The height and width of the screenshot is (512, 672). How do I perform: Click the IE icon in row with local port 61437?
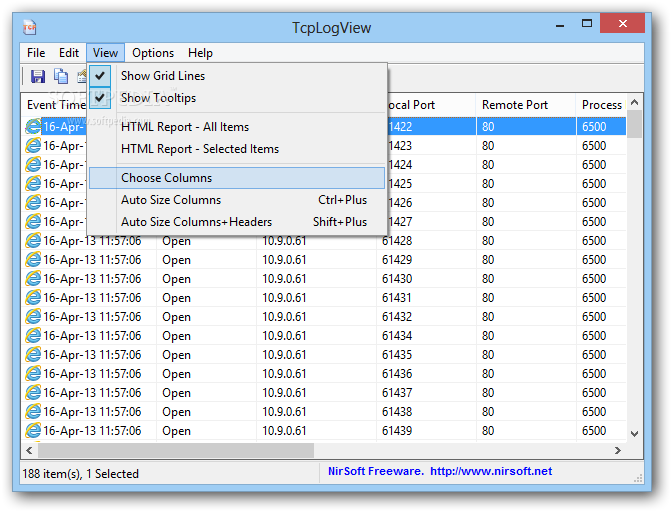tap(33, 392)
